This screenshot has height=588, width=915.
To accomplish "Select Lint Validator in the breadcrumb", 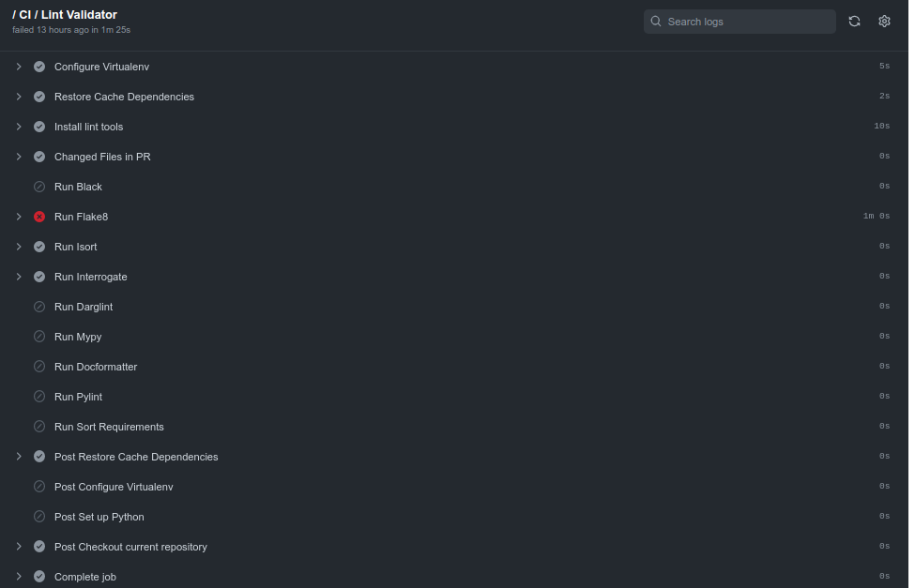I will tap(80, 14).
